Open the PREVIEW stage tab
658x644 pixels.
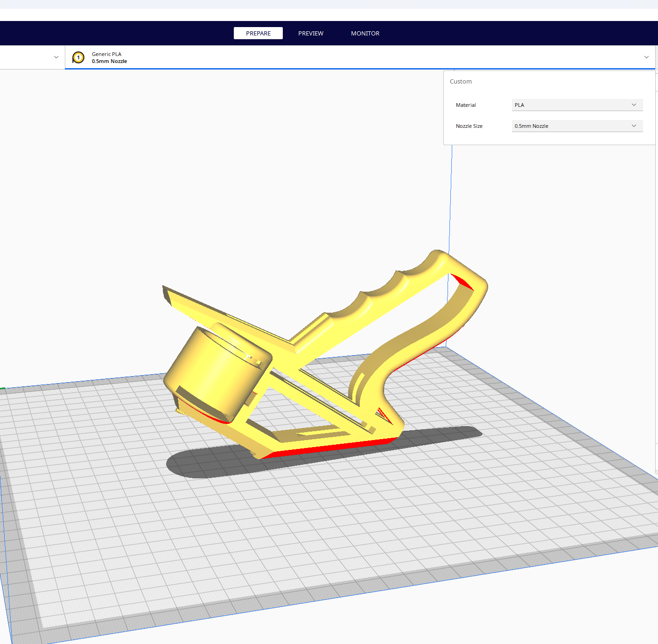pos(311,33)
